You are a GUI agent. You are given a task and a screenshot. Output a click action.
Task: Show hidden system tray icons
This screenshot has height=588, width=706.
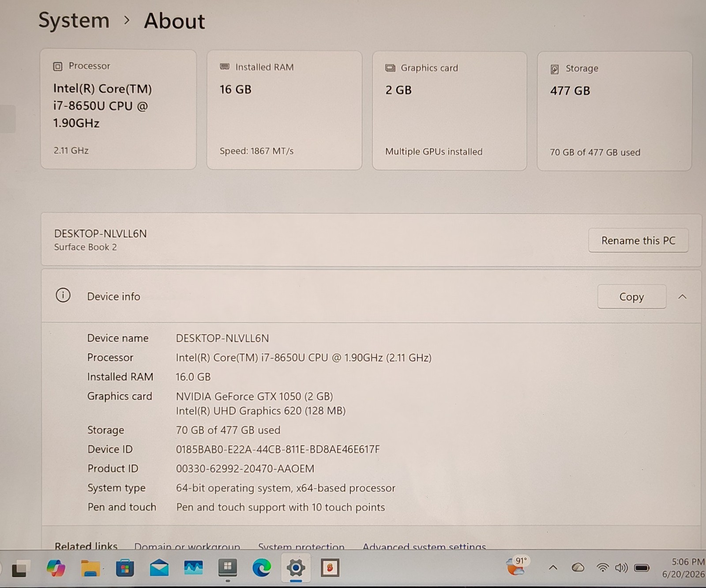553,568
